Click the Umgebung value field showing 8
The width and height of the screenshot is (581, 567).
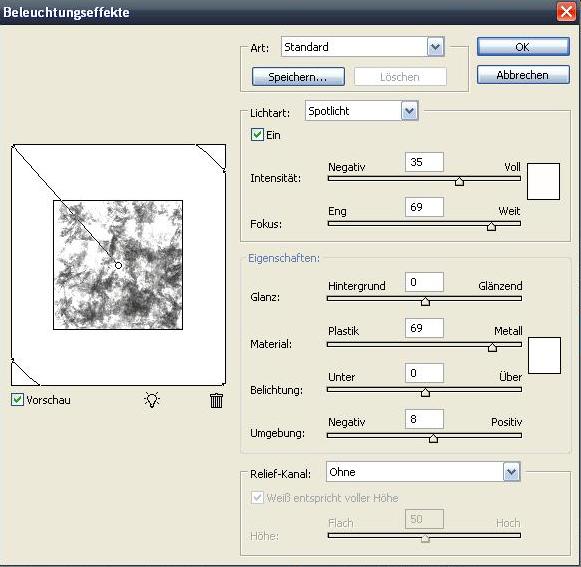pos(424,419)
